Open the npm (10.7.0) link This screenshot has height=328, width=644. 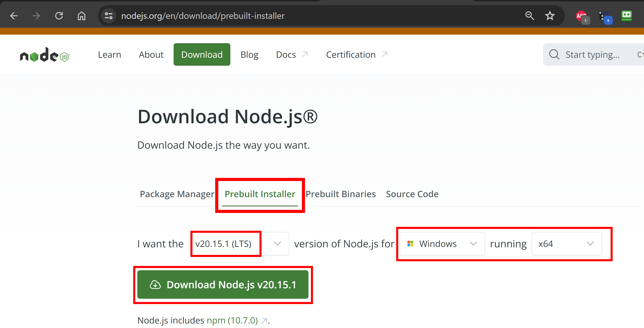tap(232, 320)
